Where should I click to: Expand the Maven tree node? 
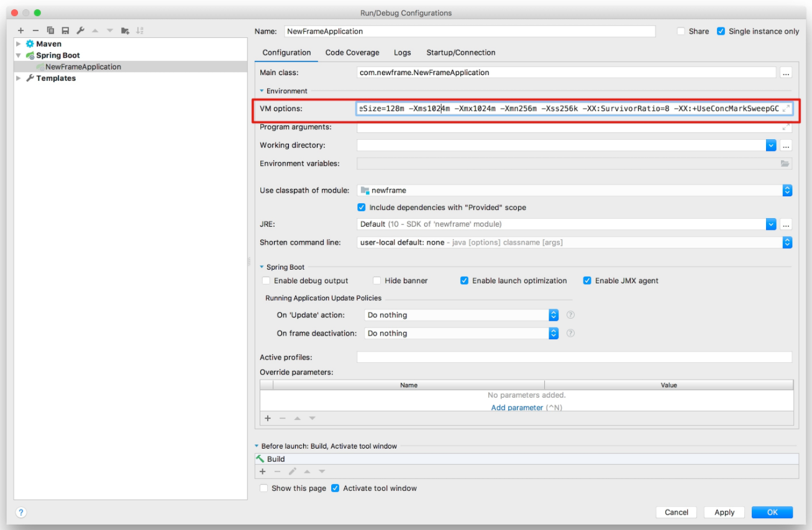point(19,44)
